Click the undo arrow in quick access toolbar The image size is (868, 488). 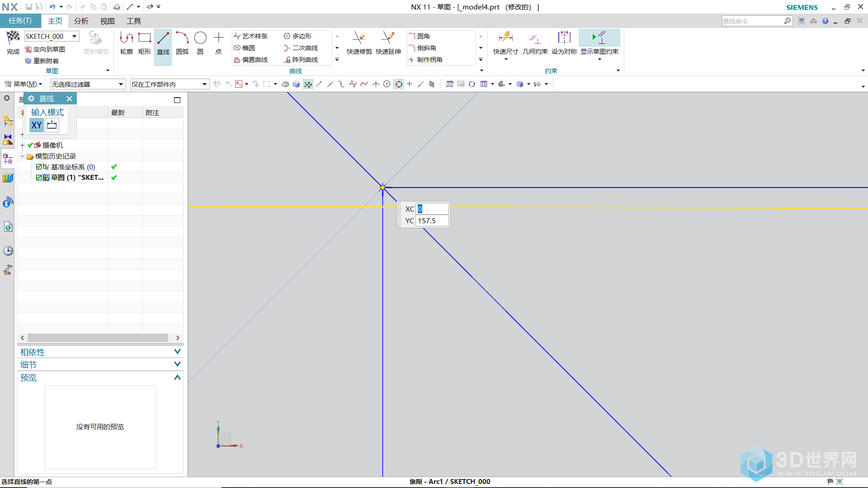[x=52, y=7]
